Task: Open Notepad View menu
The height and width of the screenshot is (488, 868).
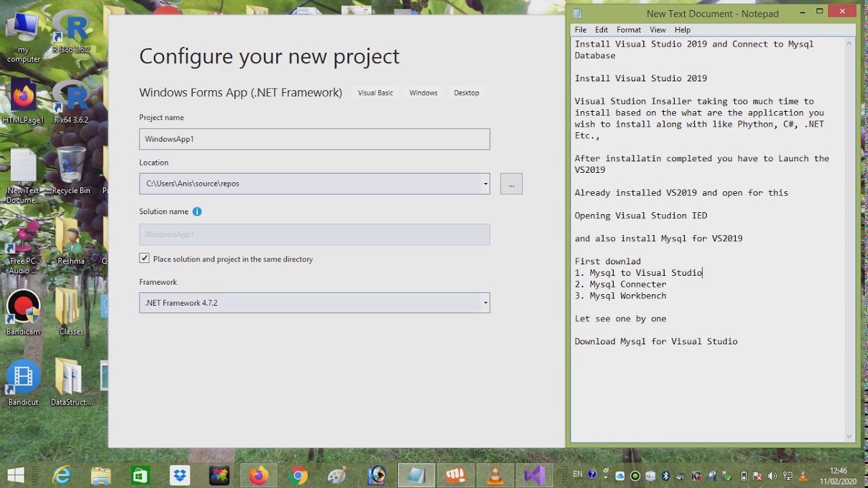Action: (658, 30)
